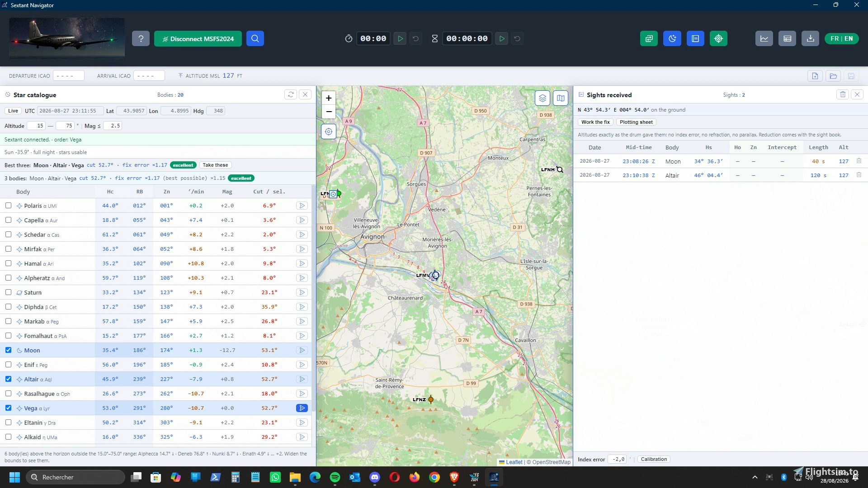Click the Calibration button
The height and width of the screenshot is (488, 868).
(x=654, y=459)
